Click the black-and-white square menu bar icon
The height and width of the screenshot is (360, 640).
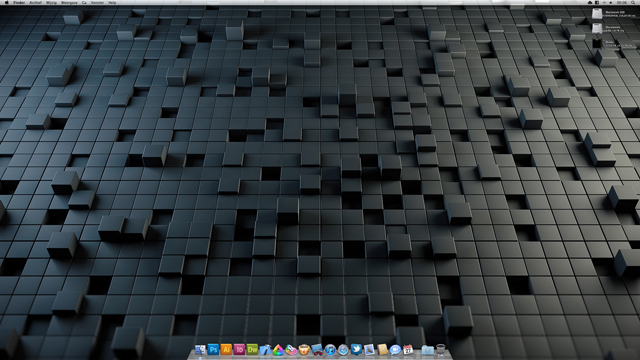[597, 2]
